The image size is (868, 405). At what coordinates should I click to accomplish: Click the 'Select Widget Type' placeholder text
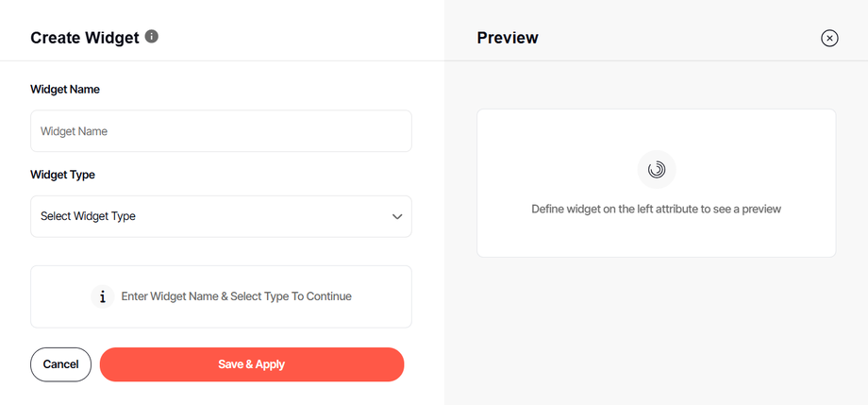coord(88,216)
